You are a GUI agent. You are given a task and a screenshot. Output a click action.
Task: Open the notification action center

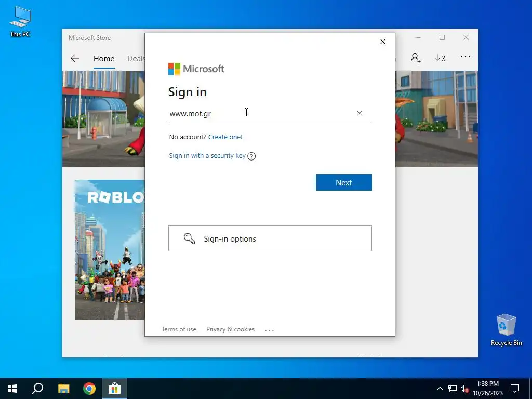(515, 389)
